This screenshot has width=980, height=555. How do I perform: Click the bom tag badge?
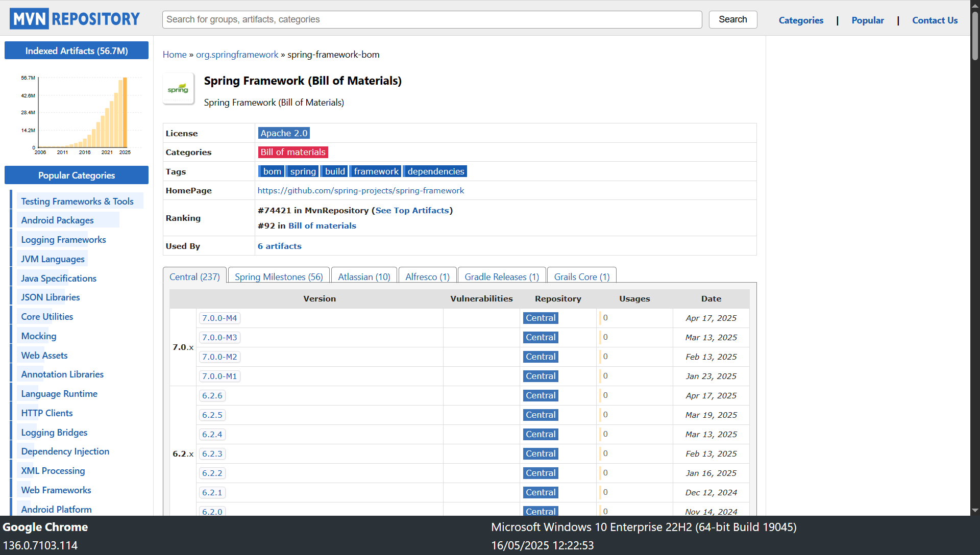(272, 171)
